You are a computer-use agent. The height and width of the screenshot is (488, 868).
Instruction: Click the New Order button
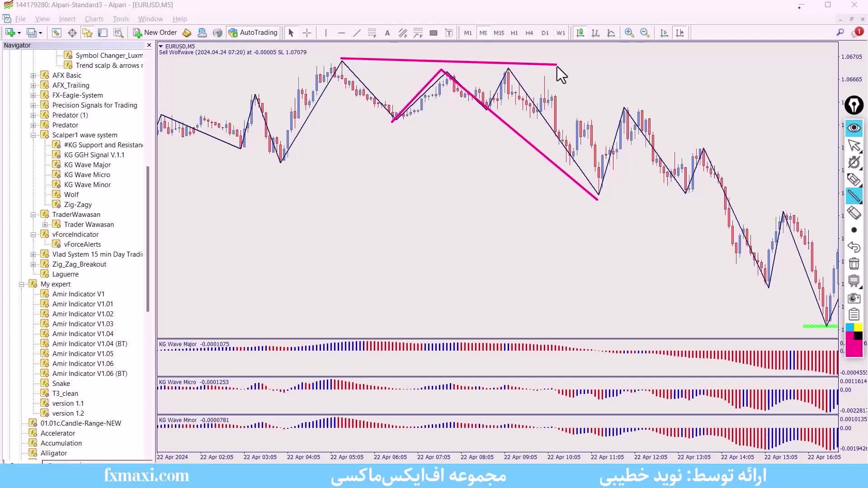pyautogui.click(x=155, y=33)
